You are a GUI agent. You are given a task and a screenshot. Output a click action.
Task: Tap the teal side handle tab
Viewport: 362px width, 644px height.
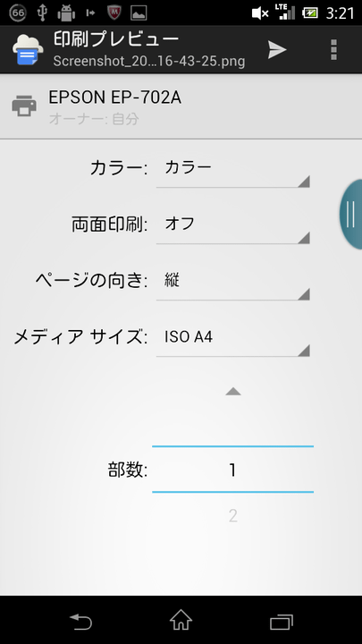pos(351,214)
